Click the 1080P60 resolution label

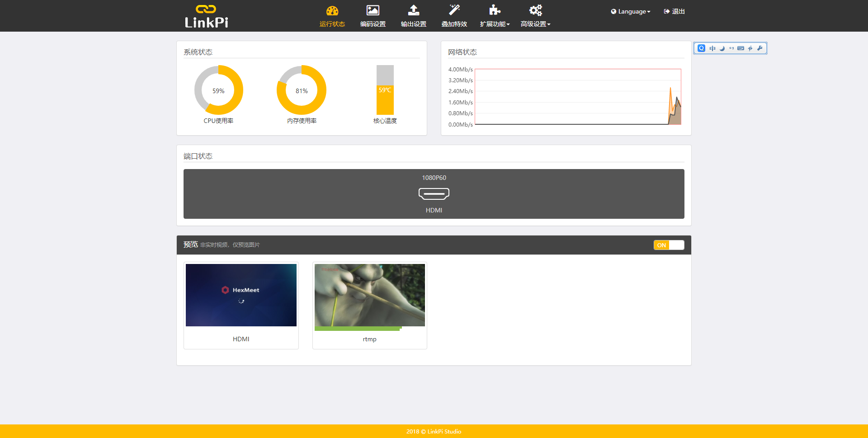pos(434,178)
